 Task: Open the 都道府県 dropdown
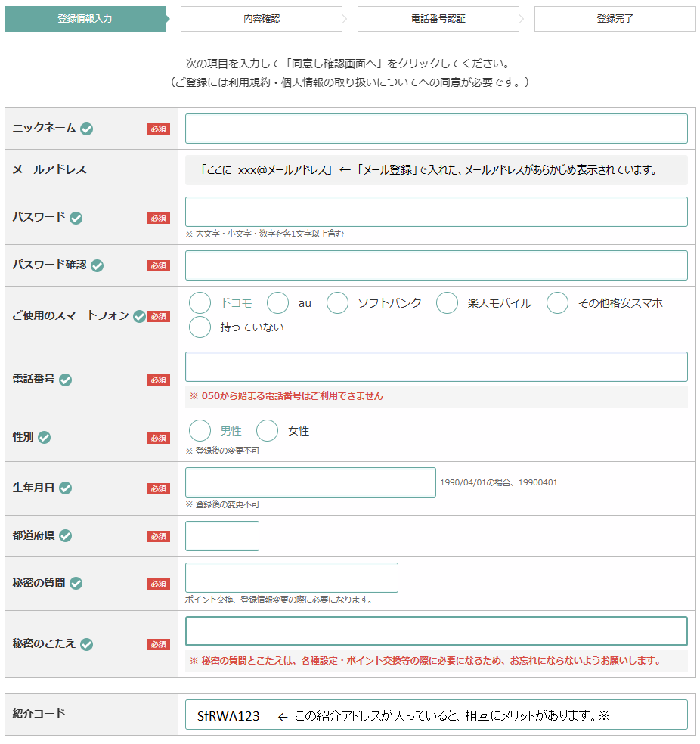point(222,536)
